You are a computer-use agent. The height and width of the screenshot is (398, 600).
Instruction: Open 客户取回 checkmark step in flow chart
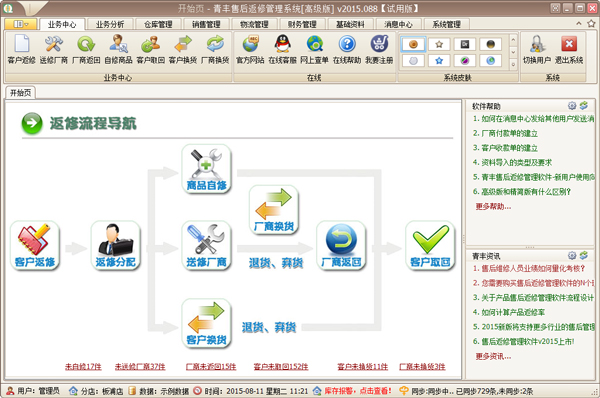(430, 245)
